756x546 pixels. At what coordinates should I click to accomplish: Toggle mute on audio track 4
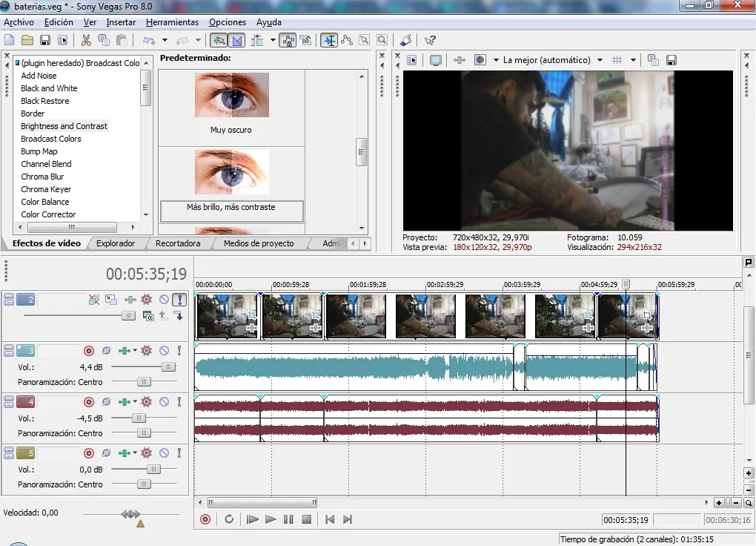[164, 401]
